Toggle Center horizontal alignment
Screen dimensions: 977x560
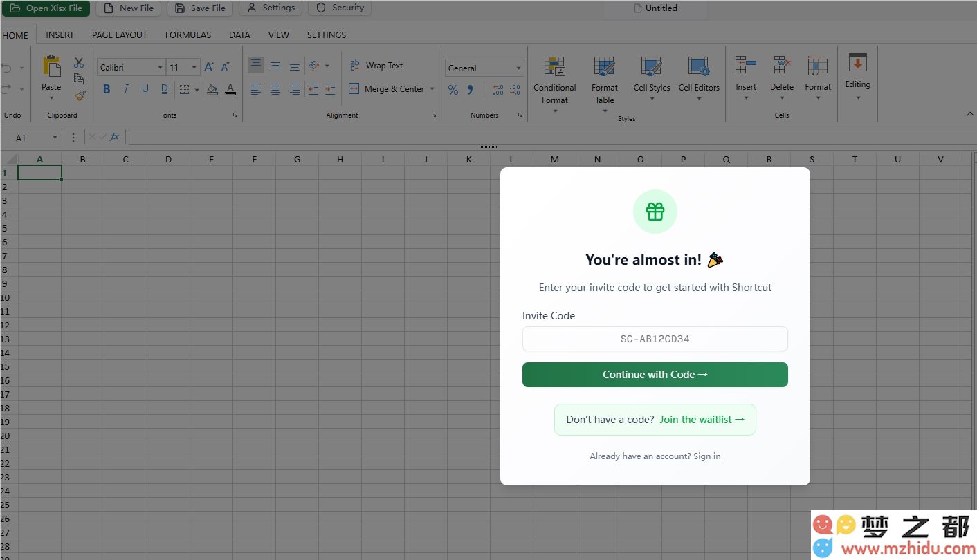275,89
